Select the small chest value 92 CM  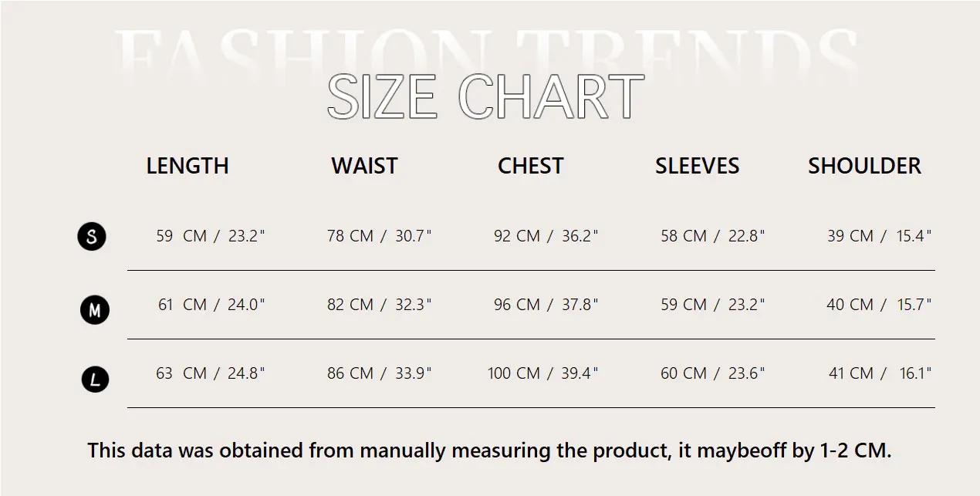pyautogui.click(x=517, y=236)
